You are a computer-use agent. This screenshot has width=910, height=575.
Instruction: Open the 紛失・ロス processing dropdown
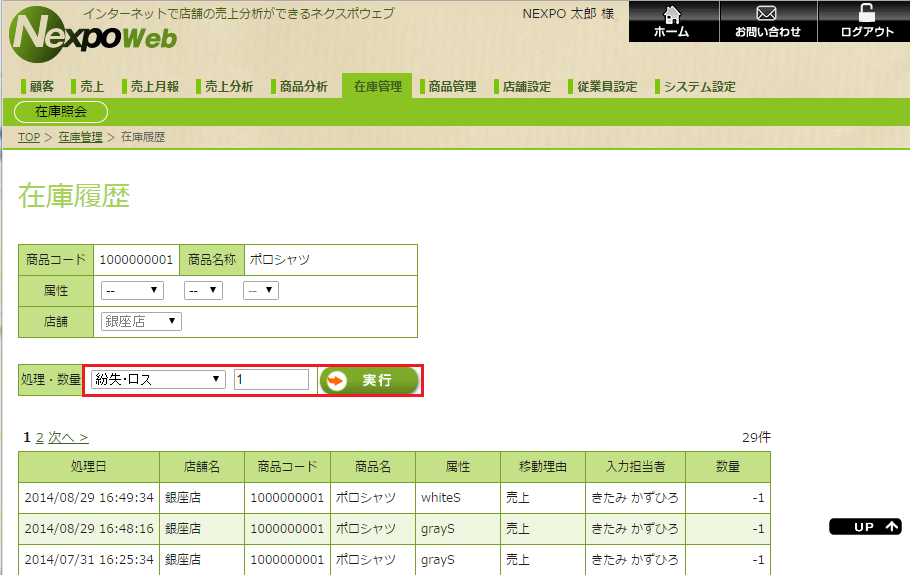pos(158,379)
